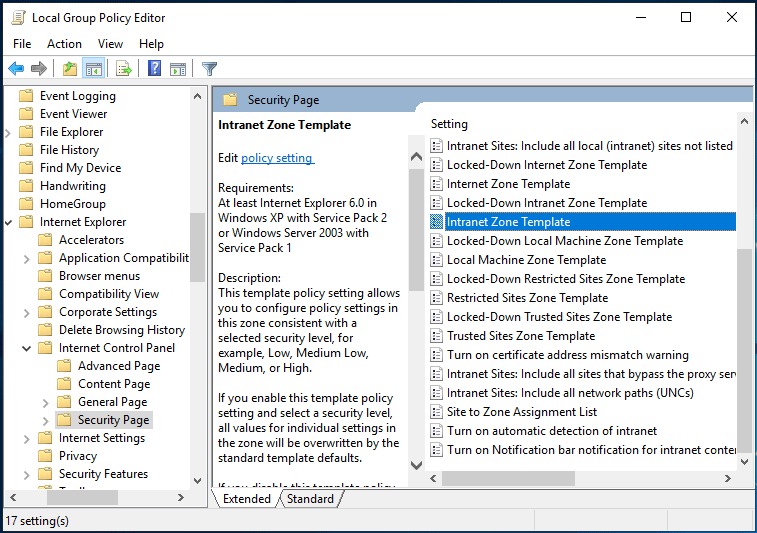Image resolution: width=757 pixels, height=533 pixels.
Task: Click policy icon beside Local Machine Zone Template
Action: point(436,260)
